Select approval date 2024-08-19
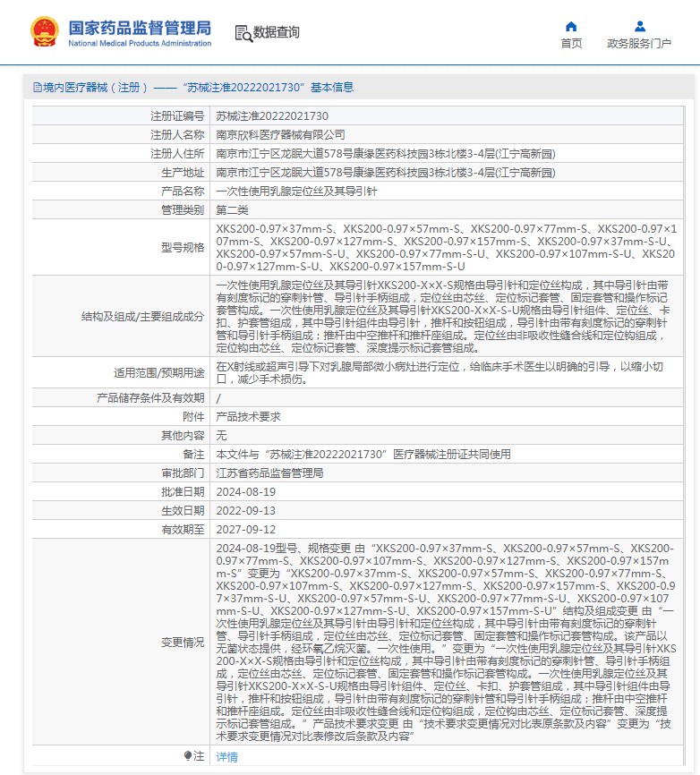 (245, 492)
